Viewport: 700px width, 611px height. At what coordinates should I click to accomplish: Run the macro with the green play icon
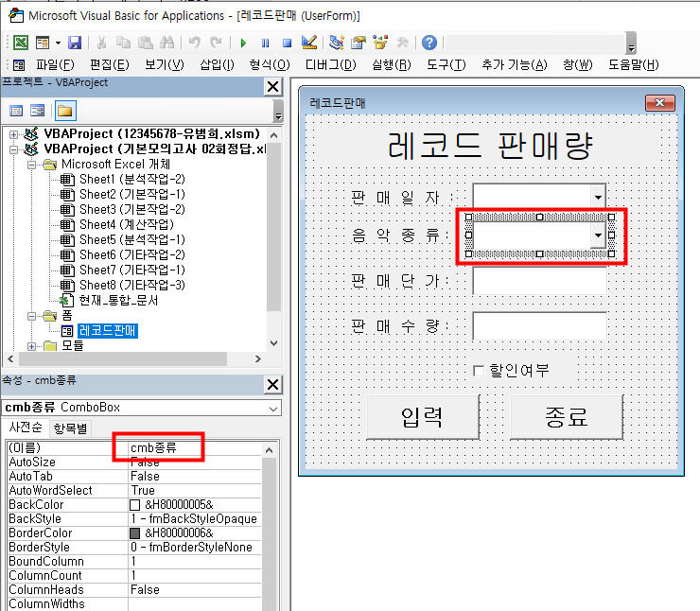coord(243,43)
